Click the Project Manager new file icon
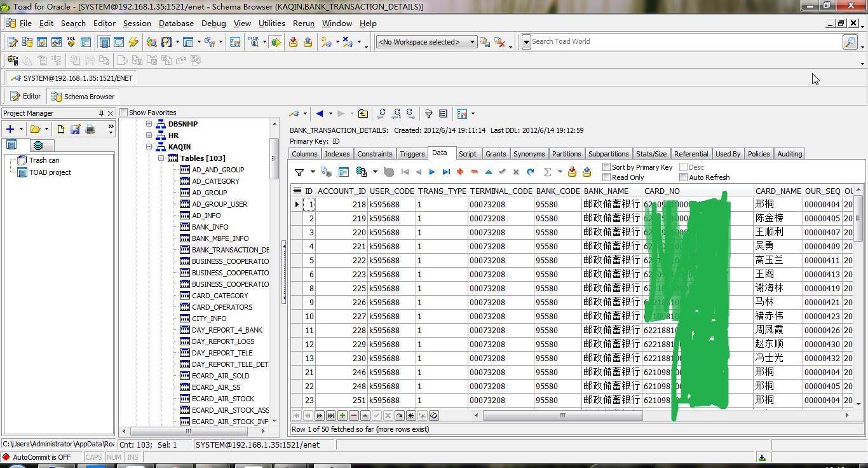This screenshot has height=468, width=868. (60, 129)
